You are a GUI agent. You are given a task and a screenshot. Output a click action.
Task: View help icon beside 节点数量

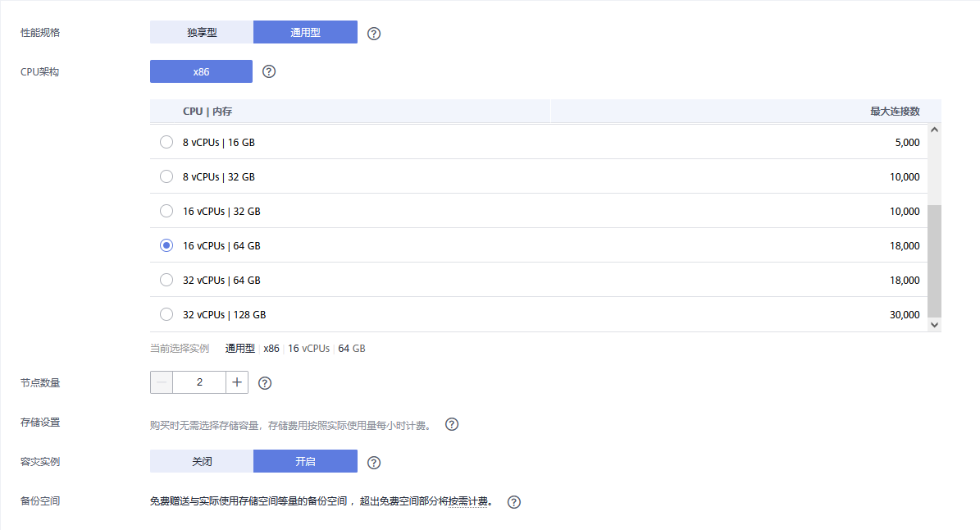pyautogui.click(x=264, y=382)
